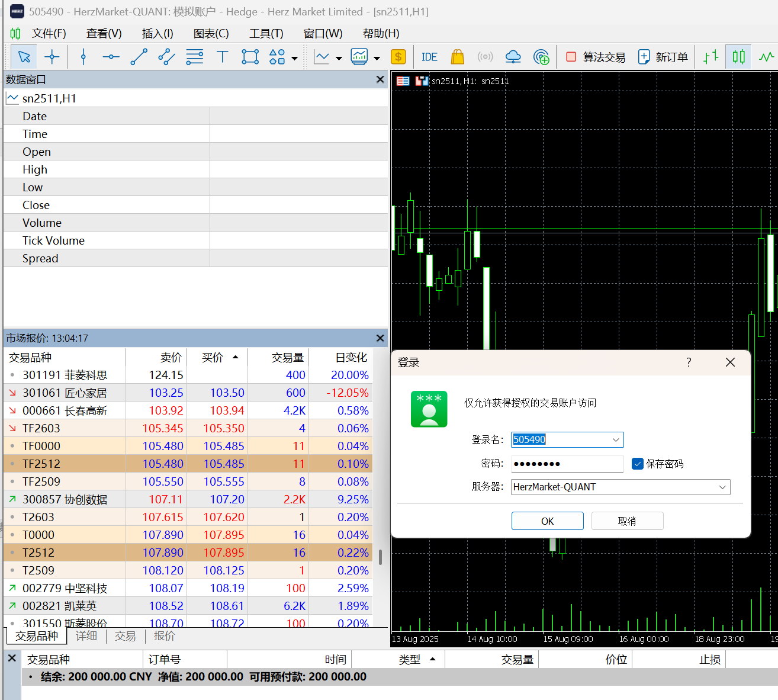Open the 查看(V) menu
778x700 pixels.
point(104,33)
